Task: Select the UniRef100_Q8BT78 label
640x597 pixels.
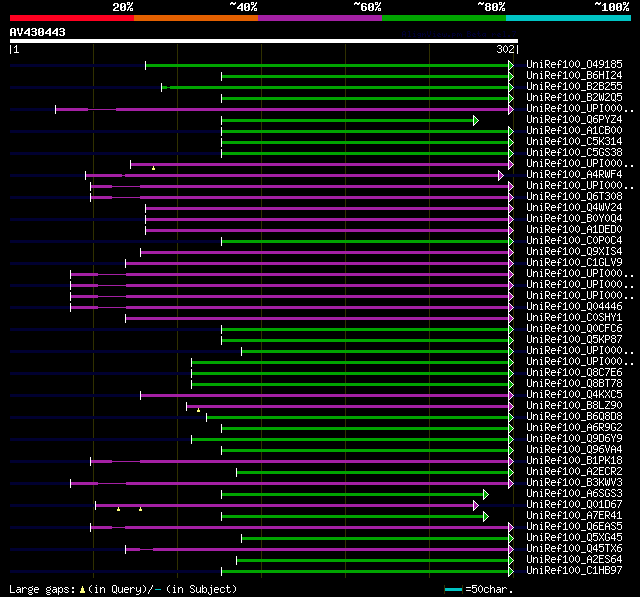Action: (574, 384)
